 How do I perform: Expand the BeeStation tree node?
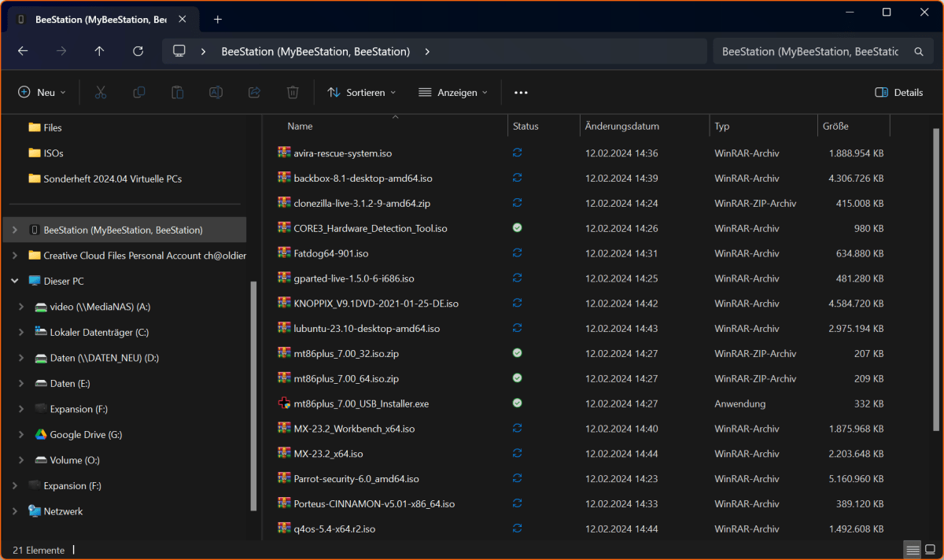(14, 230)
